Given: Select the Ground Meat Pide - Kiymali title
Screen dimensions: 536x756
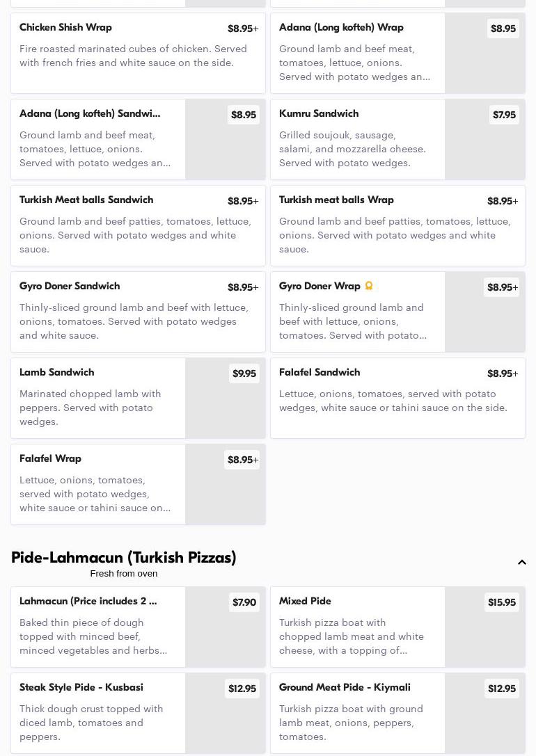Looking at the screenshot, I should point(345,687).
